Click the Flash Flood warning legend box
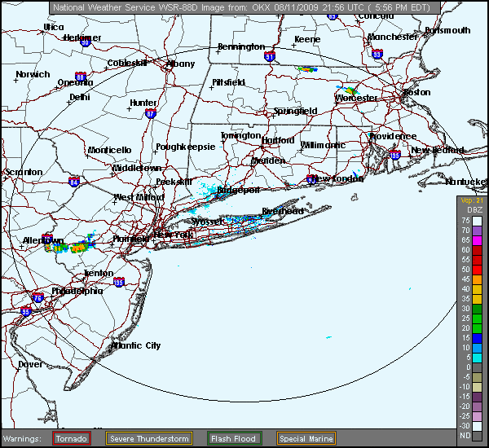Screen dimensions: 489x448 pos(234,438)
